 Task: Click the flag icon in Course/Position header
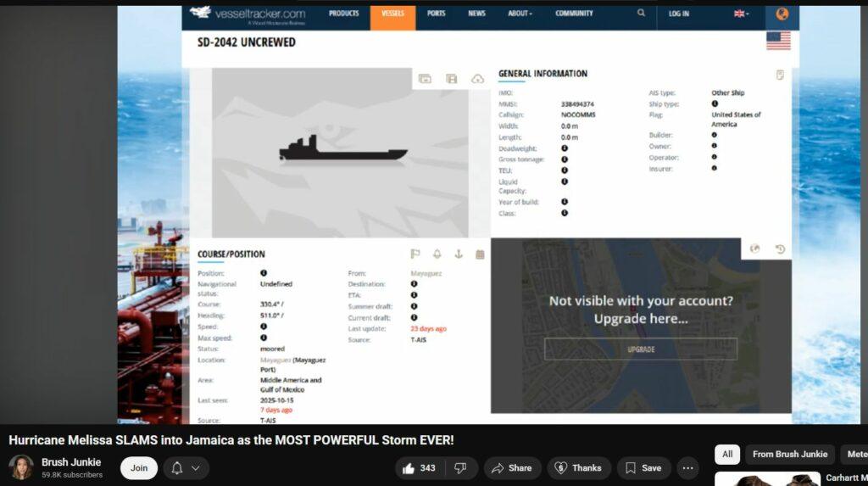coord(415,254)
